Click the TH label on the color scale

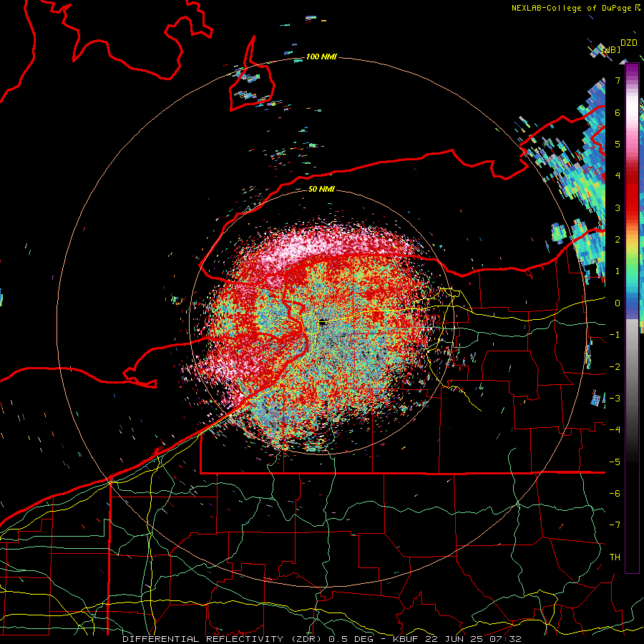click(x=615, y=557)
